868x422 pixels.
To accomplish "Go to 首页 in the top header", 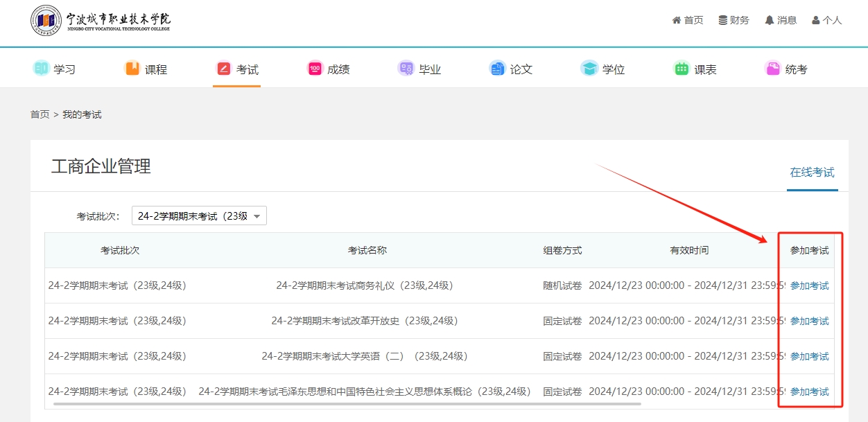I will [688, 20].
